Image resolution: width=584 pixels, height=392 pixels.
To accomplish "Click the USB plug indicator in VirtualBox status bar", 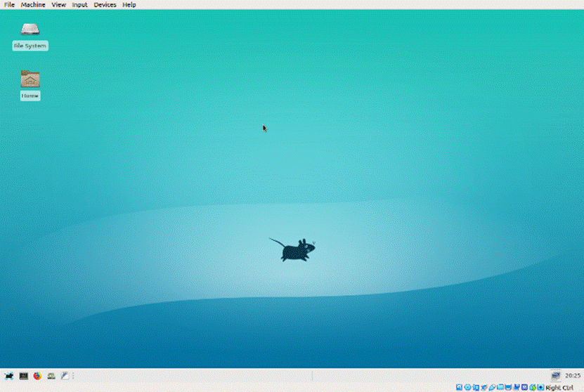I will 492,388.
